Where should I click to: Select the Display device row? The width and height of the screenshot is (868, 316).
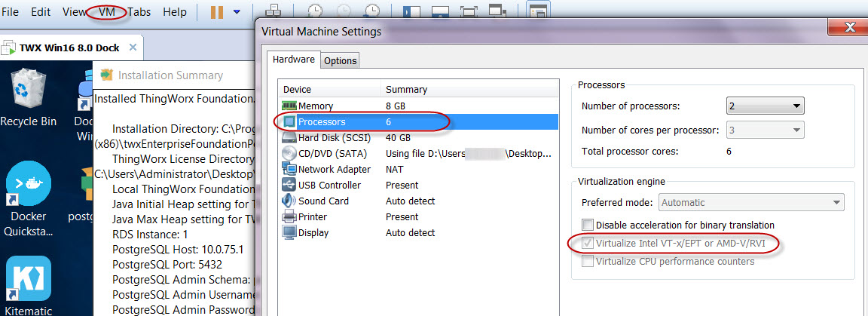point(418,233)
